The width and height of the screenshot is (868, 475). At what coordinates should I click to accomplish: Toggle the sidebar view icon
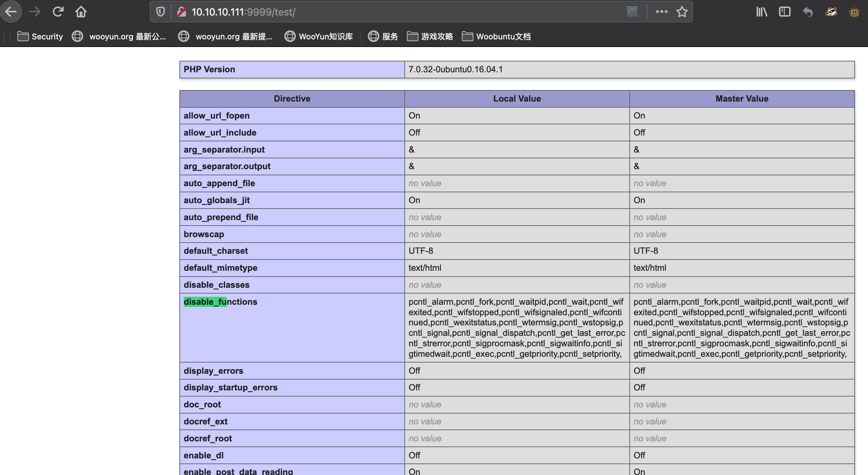point(784,12)
